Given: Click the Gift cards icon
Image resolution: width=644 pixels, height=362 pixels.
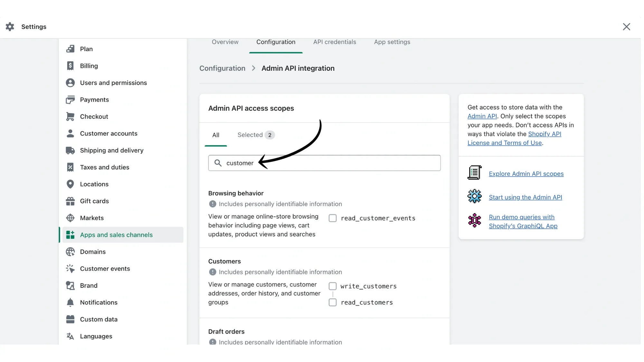Looking at the screenshot, I should 70,201.
